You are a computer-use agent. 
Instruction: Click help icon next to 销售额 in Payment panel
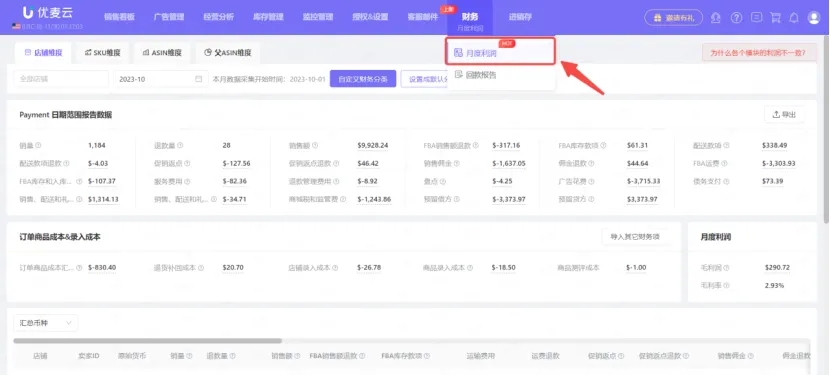pos(315,145)
